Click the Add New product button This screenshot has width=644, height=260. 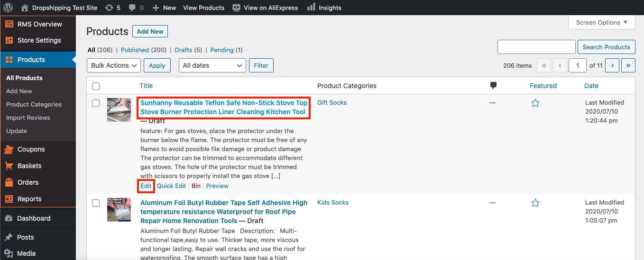150,31
